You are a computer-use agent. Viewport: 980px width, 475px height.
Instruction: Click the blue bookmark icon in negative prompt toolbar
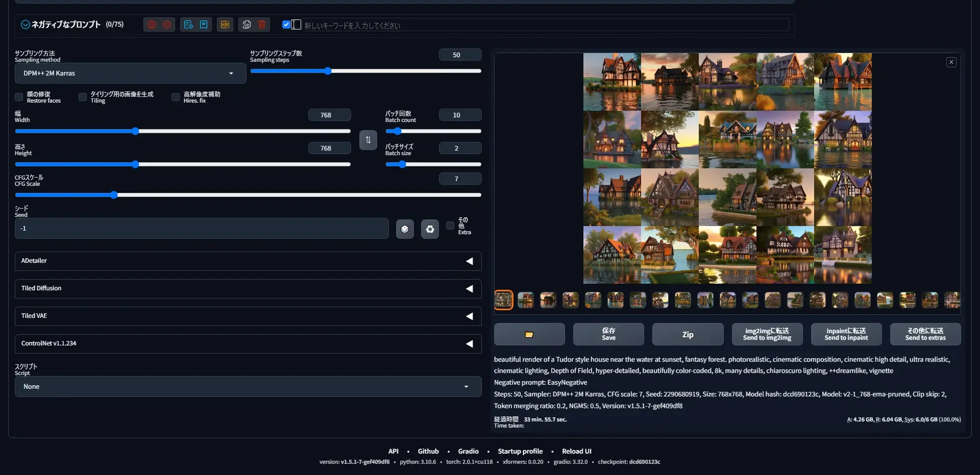click(204, 24)
